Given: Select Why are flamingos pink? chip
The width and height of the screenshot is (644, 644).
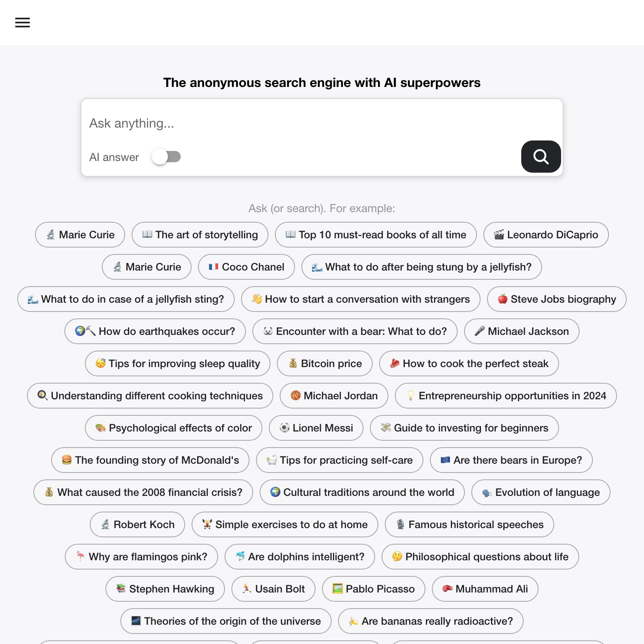Looking at the screenshot, I should click(x=141, y=557).
